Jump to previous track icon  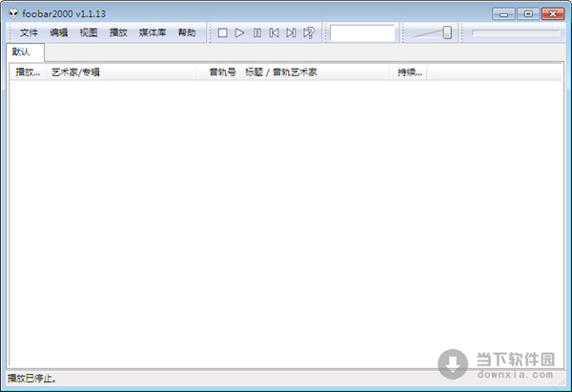[274, 32]
